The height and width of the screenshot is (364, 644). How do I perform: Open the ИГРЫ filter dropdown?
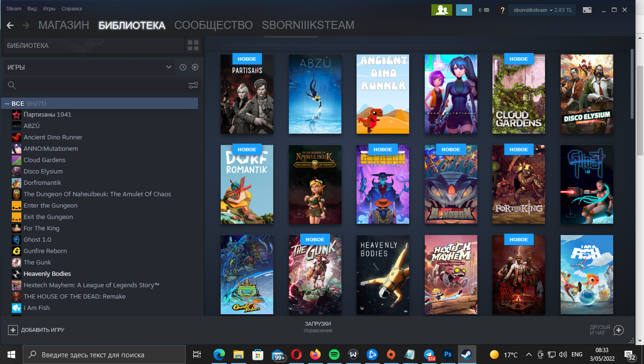(x=89, y=67)
